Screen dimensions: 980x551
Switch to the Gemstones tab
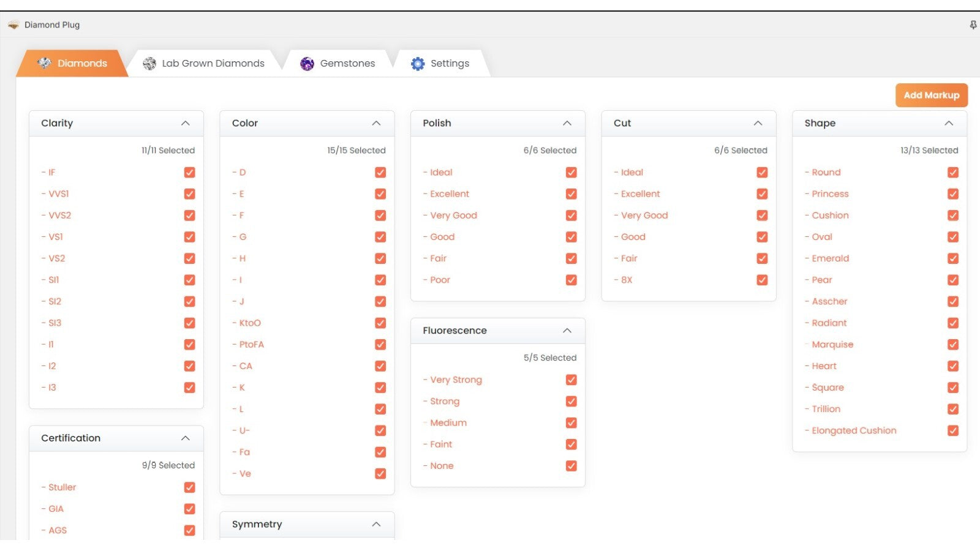[338, 63]
